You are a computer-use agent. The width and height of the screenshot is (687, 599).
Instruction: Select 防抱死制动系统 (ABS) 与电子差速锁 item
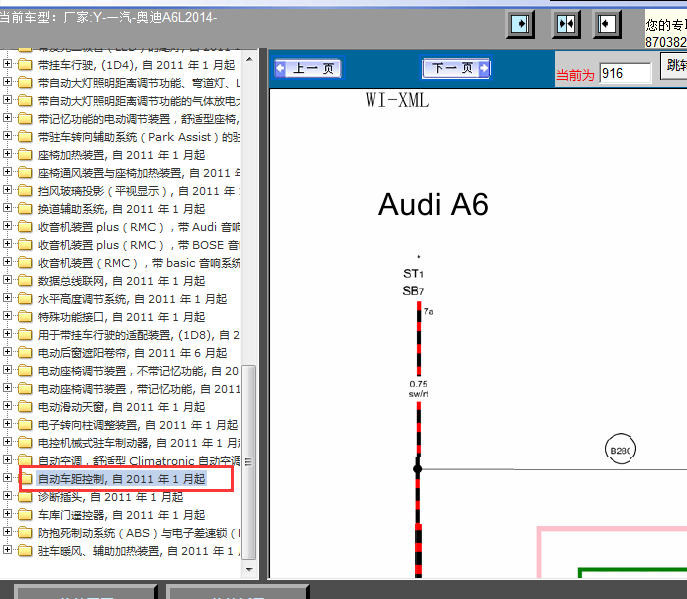[x=139, y=533]
